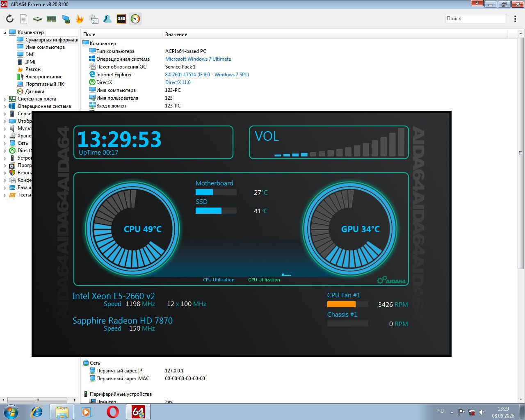The width and height of the screenshot is (525, 420).
Task: Expand the Системная плата tree node
Action: coord(5,99)
